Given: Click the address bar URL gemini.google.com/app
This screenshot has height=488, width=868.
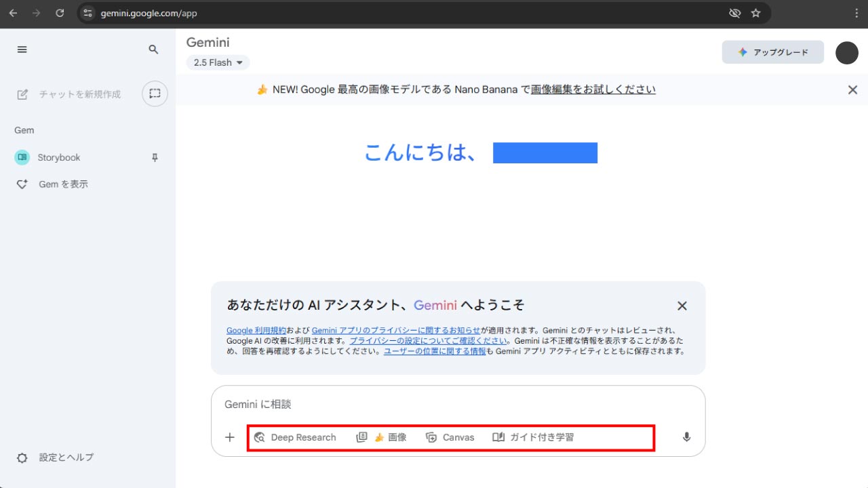Looking at the screenshot, I should click(x=149, y=13).
